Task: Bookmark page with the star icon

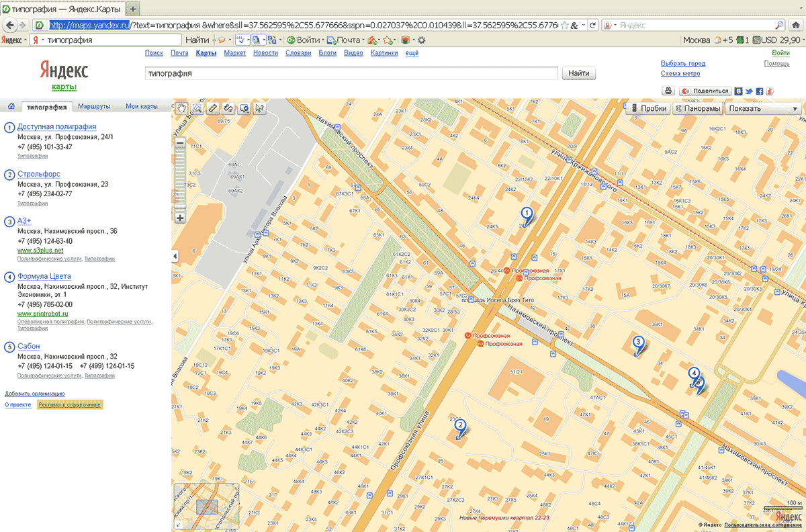Action: [564, 25]
